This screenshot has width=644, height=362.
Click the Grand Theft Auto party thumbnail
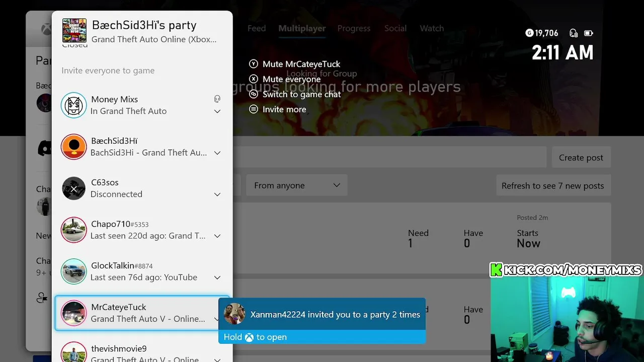coord(74,31)
